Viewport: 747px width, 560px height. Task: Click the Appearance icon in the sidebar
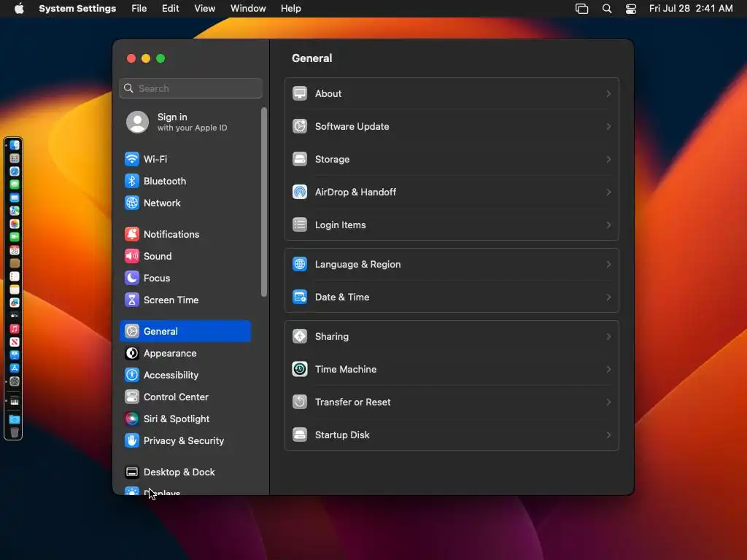(x=132, y=354)
